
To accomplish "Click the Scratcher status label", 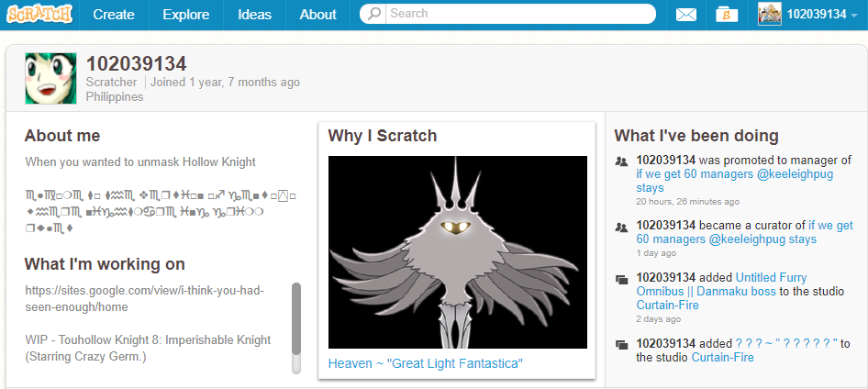I will (111, 83).
